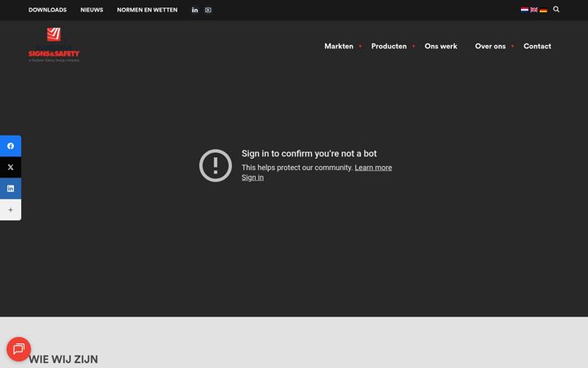Viewport: 588px width, 368px height.
Task: Open the YouTube icon in top bar
Action: [x=208, y=10]
